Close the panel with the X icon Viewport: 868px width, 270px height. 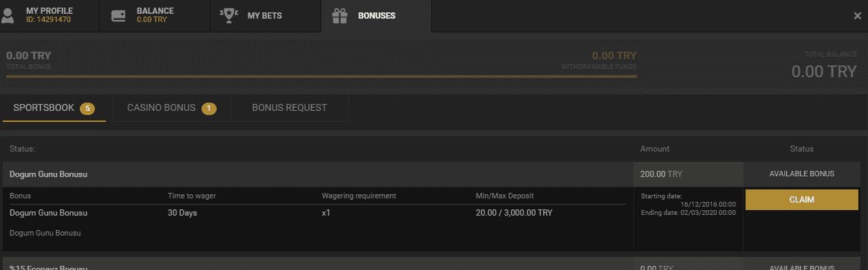tap(858, 16)
